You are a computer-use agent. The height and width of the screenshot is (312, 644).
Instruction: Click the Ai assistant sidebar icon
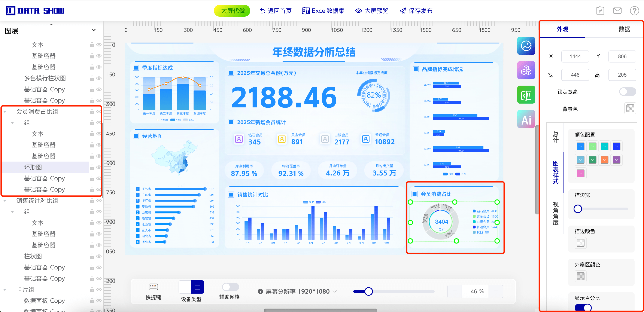click(526, 119)
